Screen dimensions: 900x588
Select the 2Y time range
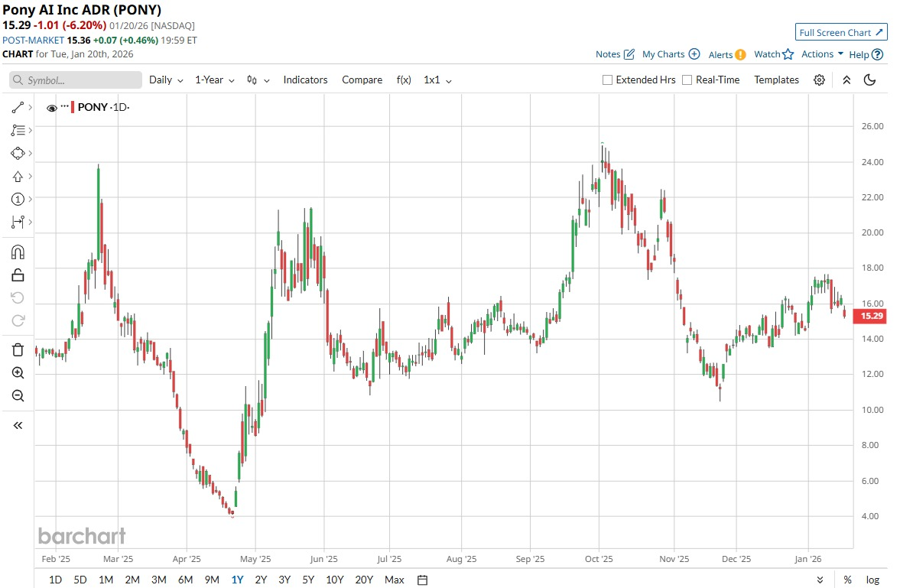[x=261, y=580]
